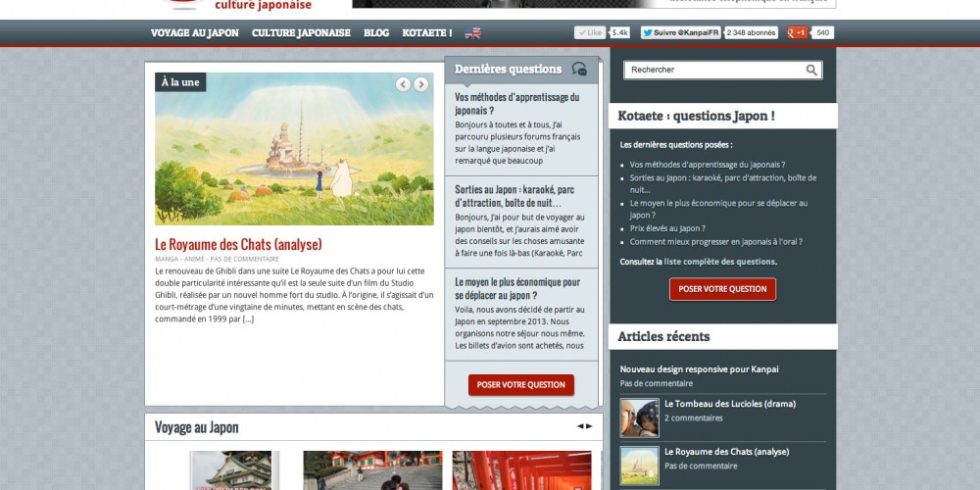The width and height of the screenshot is (980, 490).
Task: Go to previous featured slide arrow
Action: click(403, 84)
